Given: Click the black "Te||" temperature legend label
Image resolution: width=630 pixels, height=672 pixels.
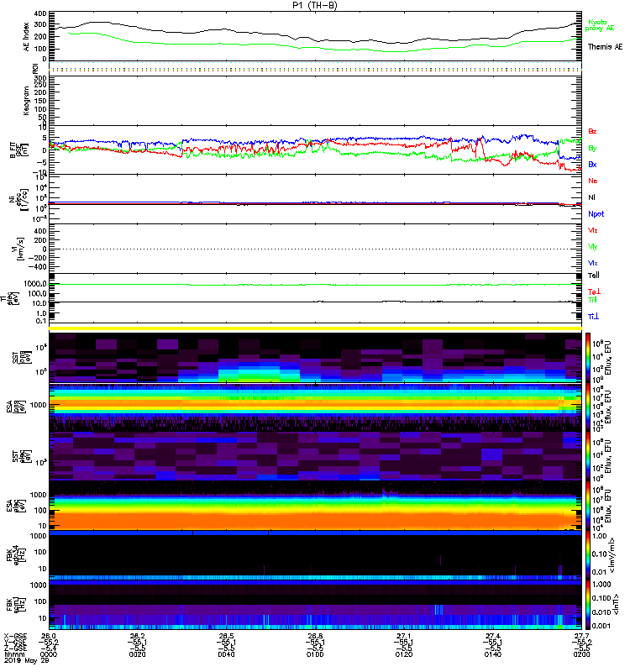Looking at the screenshot, I should point(594,276).
